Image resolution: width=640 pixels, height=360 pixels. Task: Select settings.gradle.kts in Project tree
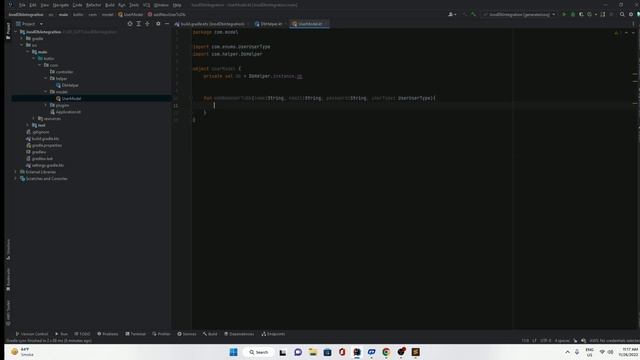[45, 165]
